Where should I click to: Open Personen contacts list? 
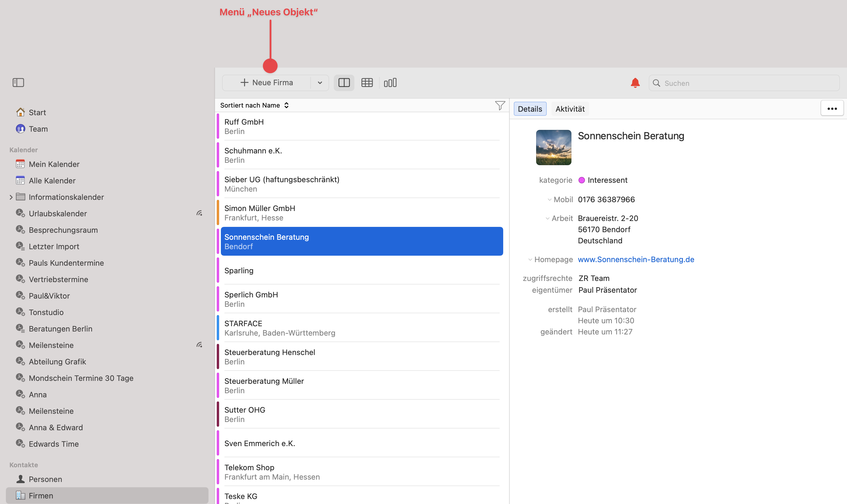pyautogui.click(x=45, y=479)
